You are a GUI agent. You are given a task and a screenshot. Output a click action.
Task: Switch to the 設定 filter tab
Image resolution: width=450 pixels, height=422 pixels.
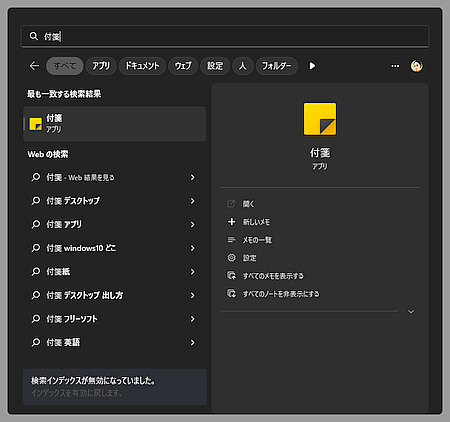pos(215,66)
